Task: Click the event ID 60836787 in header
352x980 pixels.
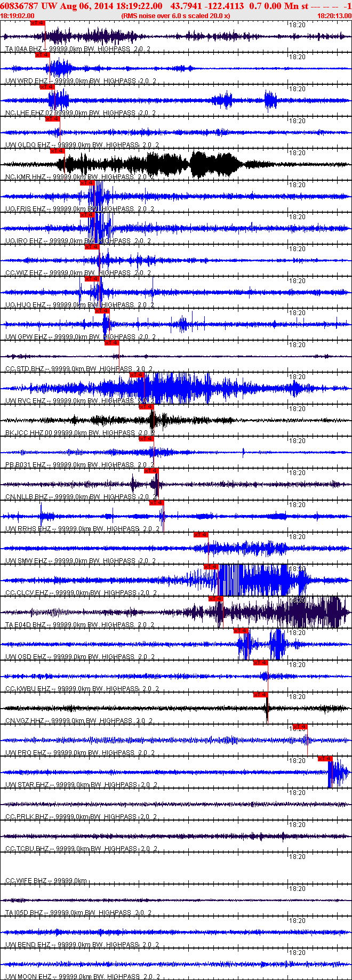Action: (x=19, y=6)
